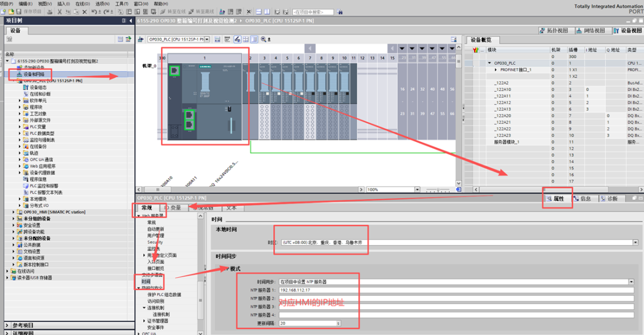Click the Save project toolbar icon
Viewport: 644px width, 335px height.
18,12
